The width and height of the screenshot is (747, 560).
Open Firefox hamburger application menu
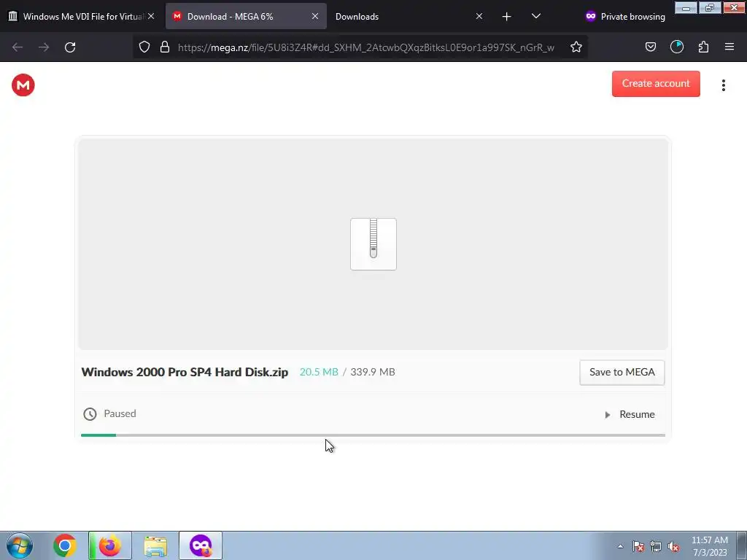pyautogui.click(x=729, y=47)
